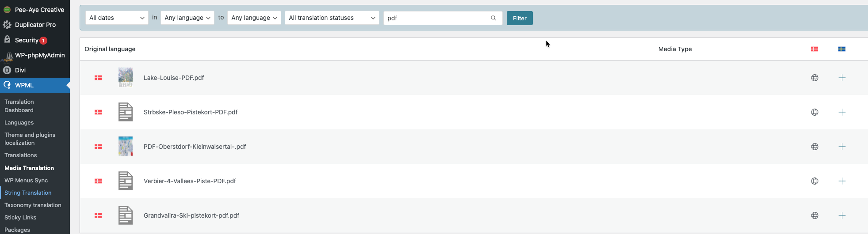The height and width of the screenshot is (234, 868).
Task: Click Lake-Louise-PDF.pdf thumbnail image
Action: click(x=126, y=77)
